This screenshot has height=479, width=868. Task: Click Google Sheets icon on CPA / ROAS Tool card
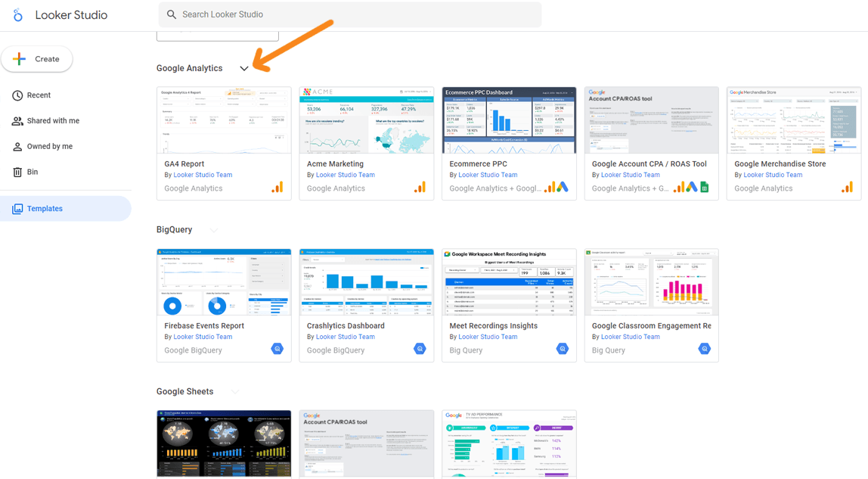tap(705, 187)
